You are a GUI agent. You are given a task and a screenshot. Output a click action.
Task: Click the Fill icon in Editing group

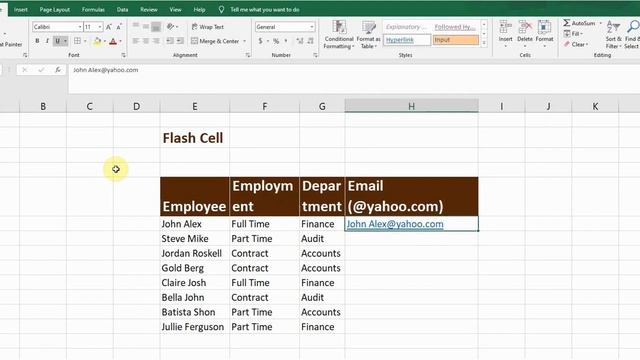[x=567, y=33]
